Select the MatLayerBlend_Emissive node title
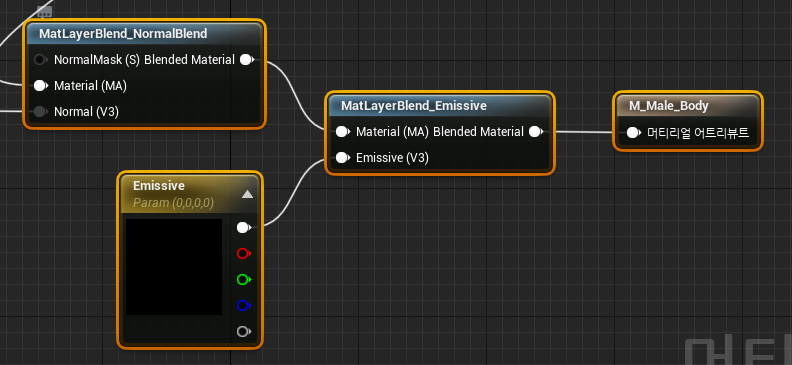This screenshot has height=365, width=792. (x=414, y=106)
